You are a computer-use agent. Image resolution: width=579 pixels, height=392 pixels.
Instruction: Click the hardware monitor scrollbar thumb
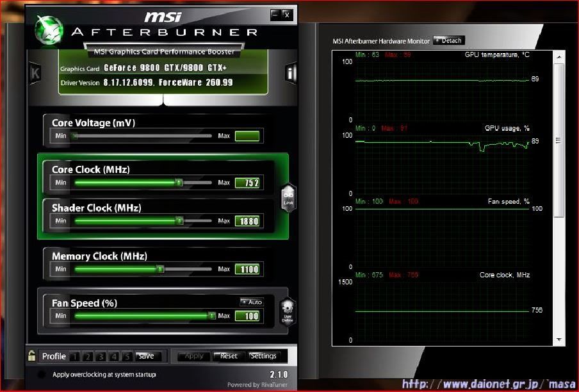(559, 141)
